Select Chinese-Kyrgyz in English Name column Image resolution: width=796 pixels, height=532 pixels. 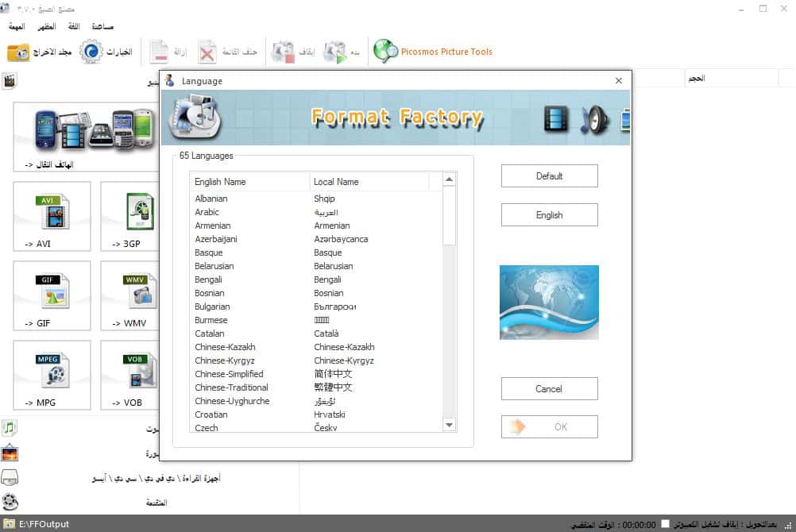[225, 360]
